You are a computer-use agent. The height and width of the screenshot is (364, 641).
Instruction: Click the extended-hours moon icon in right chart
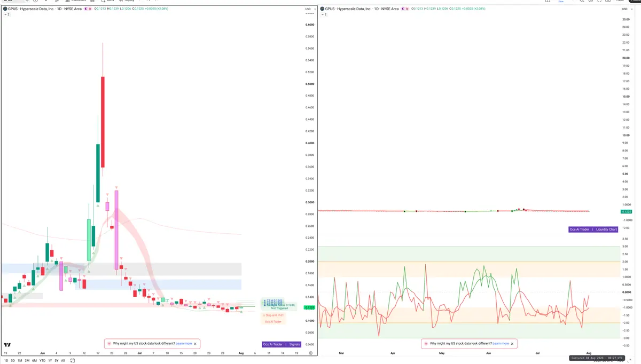pyautogui.click(x=403, y=9)
